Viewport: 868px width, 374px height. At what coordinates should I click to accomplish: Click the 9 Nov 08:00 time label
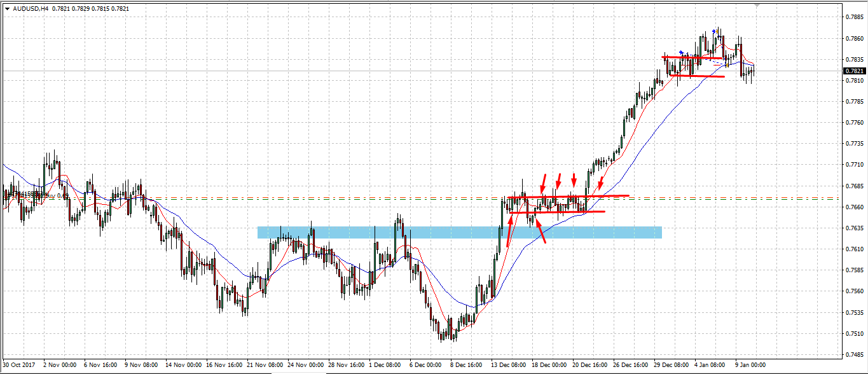pyautogui.click(x=142, y=365)
